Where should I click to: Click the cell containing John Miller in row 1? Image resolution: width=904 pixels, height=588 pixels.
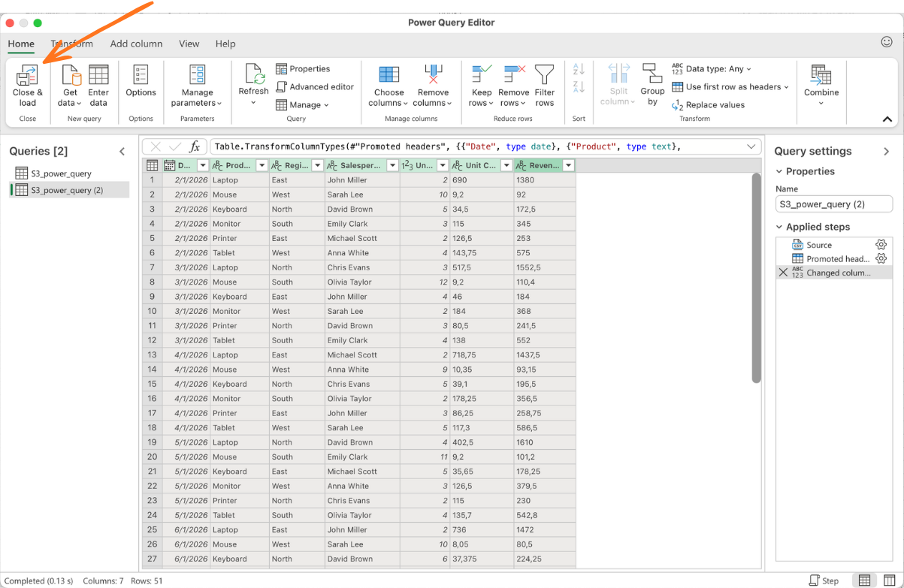pos(362,180)
